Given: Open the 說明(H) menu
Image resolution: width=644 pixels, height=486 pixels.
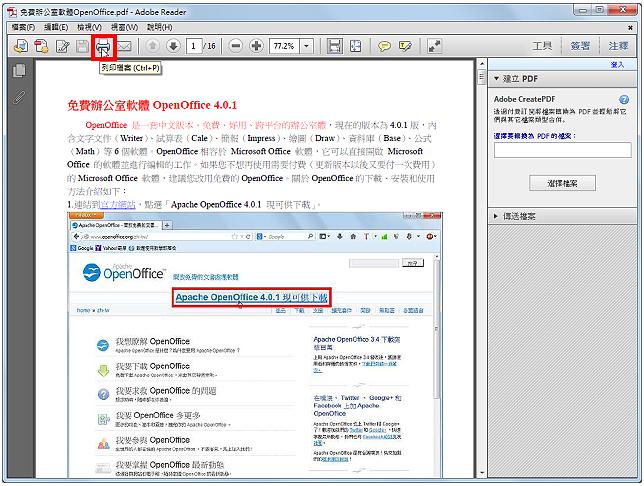Looking at the screenshot, I should pyautogui.click(x=160, y=28).
